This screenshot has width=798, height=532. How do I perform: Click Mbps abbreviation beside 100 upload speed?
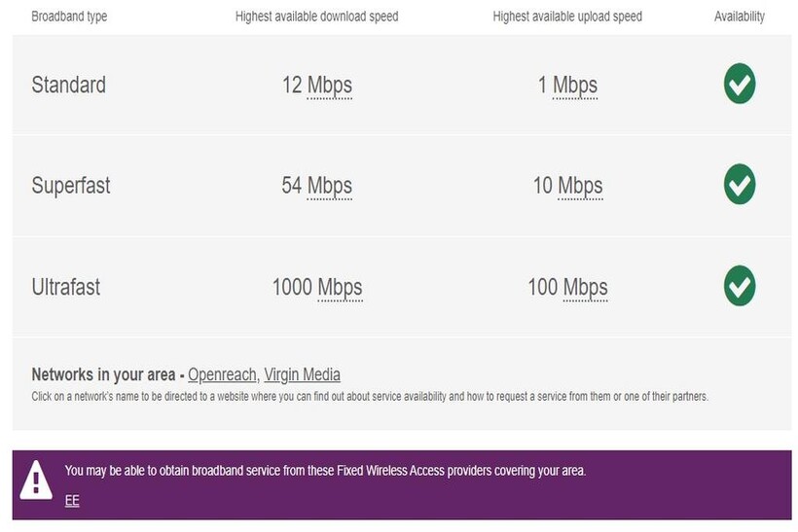[585, 287]
